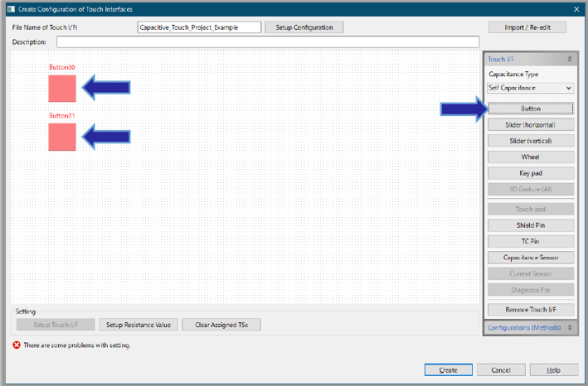Collapse the Touch I/F panel
This screenshot has width=588, height=386.
(x=570, y=59)
